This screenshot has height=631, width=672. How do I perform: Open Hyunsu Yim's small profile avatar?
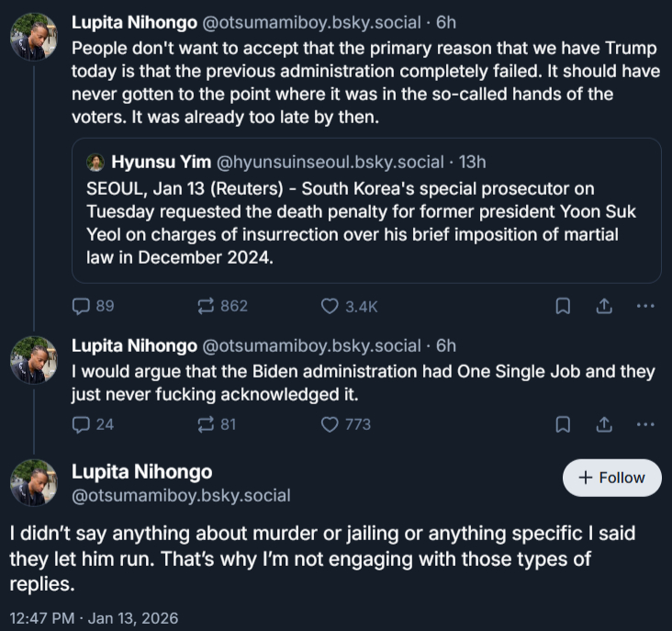(x=95, y=163)
